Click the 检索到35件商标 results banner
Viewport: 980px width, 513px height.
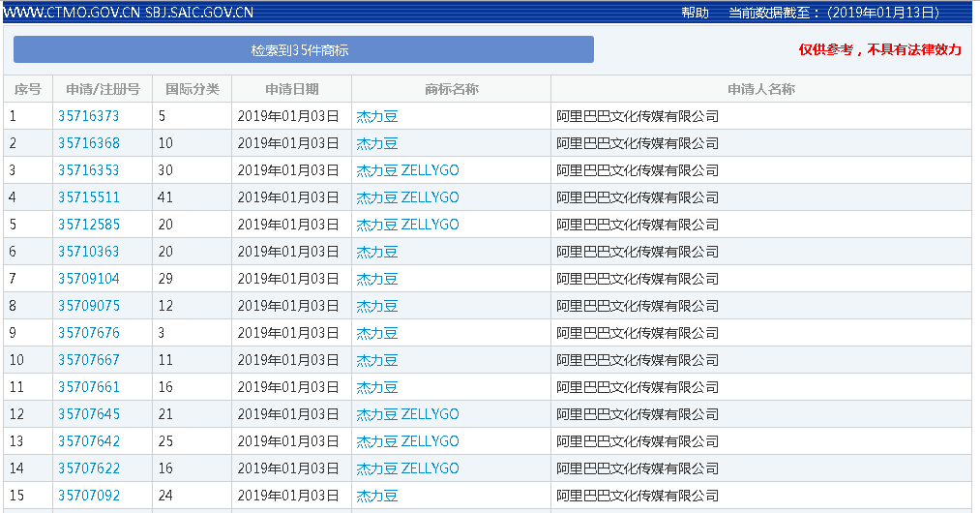point(303,50)
